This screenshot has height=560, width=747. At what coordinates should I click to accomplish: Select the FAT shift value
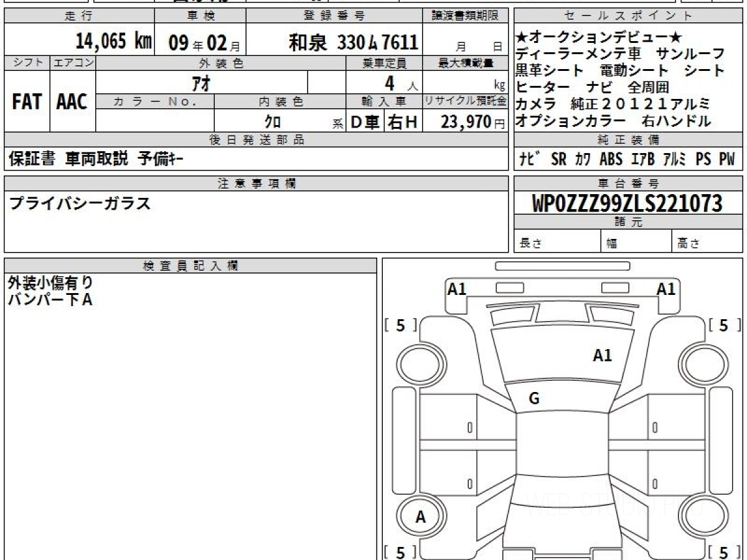[27, 102]
